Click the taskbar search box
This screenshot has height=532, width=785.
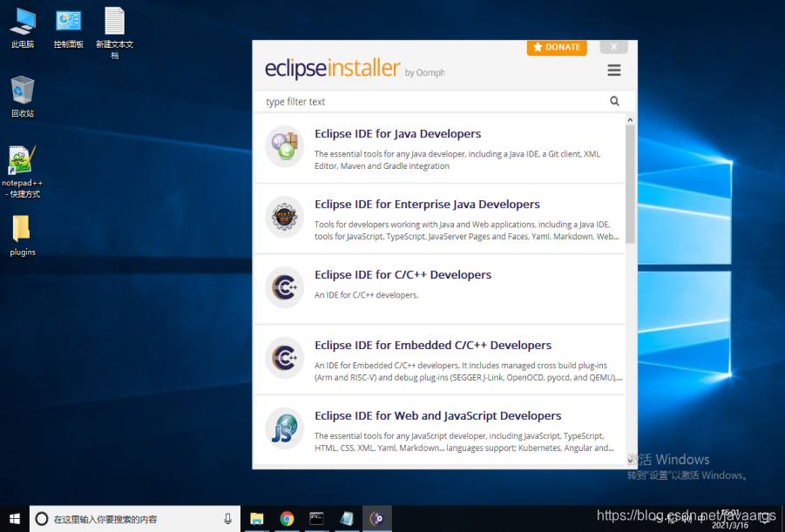[x=135, y=519]
